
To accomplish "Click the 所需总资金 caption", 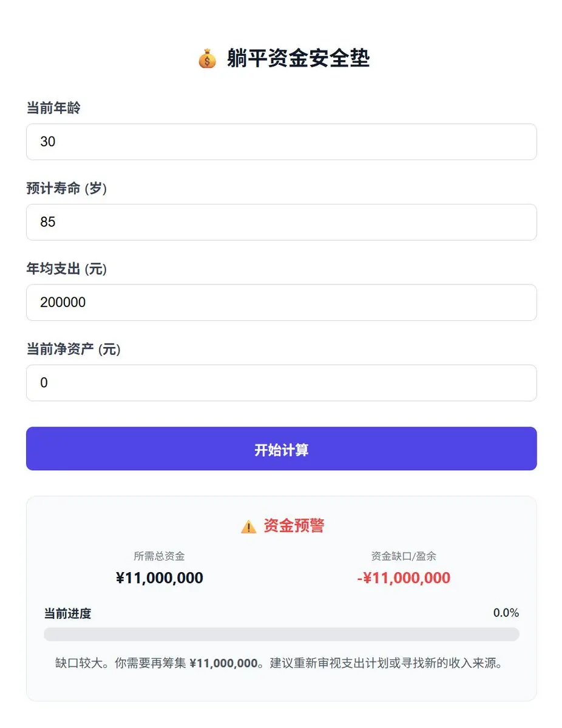I will (x=159, y=556).
